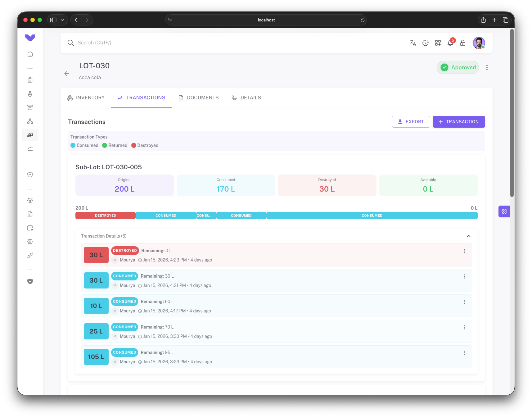Select the users icon in the sidebar

(30, 200)
